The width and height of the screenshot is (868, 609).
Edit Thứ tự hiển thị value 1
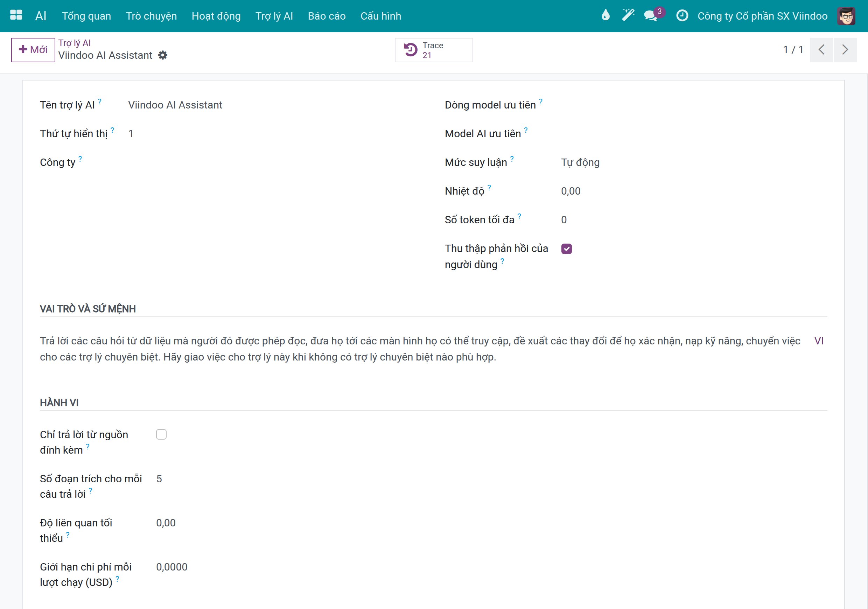(x=275, y=134)
